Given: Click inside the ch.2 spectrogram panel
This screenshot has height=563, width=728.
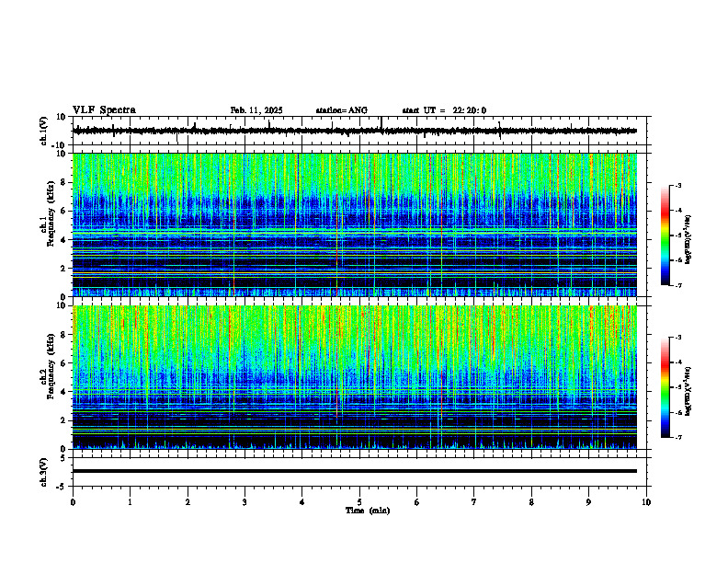Looking at the screenshot, I should point(355,377).
